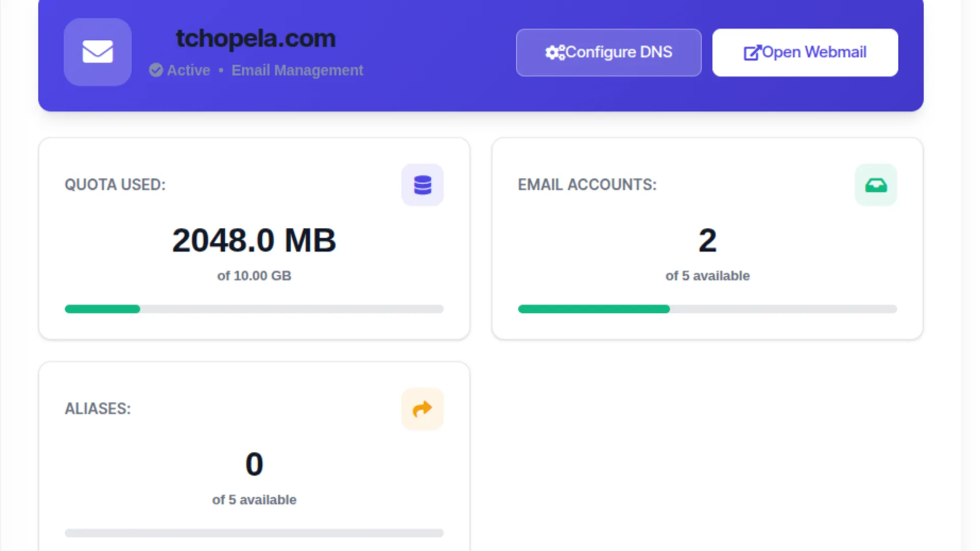Click the 2048.0 MB quota value
The image size is (980, 551).
click(x=254, y=240)
